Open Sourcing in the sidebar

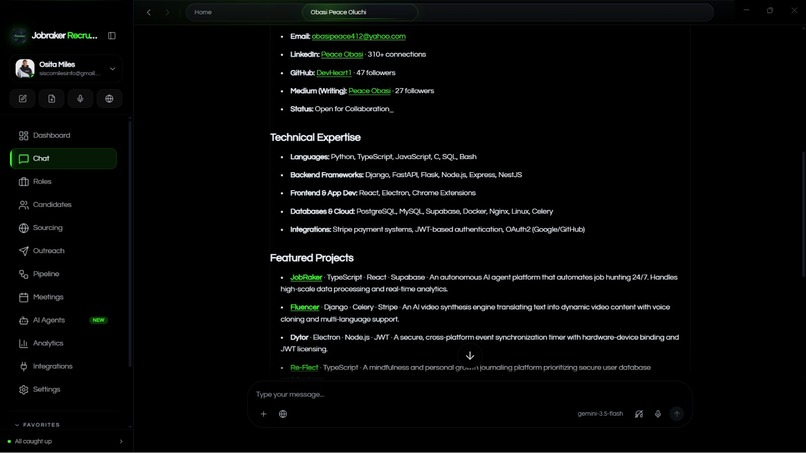[x=63, y=228]
